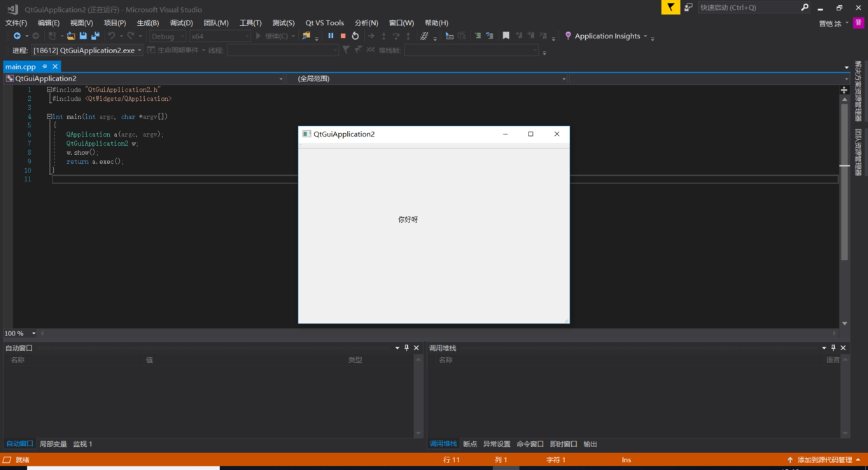Image resolution: width=868 pixels, height=470 pixels.
Task: Restart debugging with the circular arrow icon
Action: point(355,36)
